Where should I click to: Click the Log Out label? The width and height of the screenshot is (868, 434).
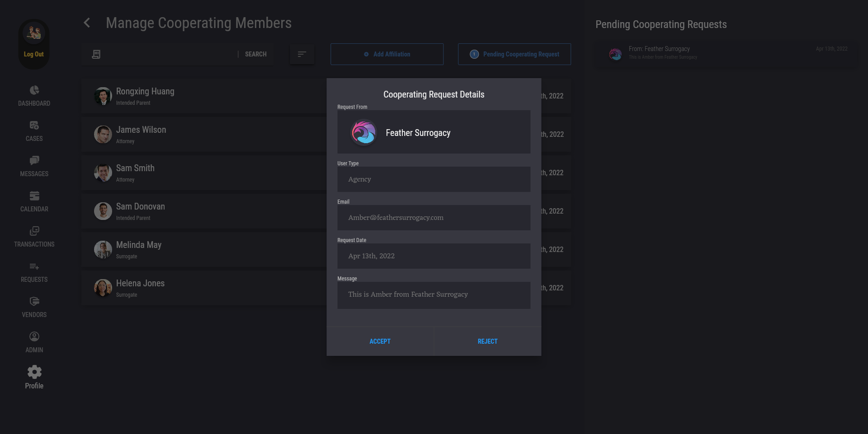pos(34,54)
